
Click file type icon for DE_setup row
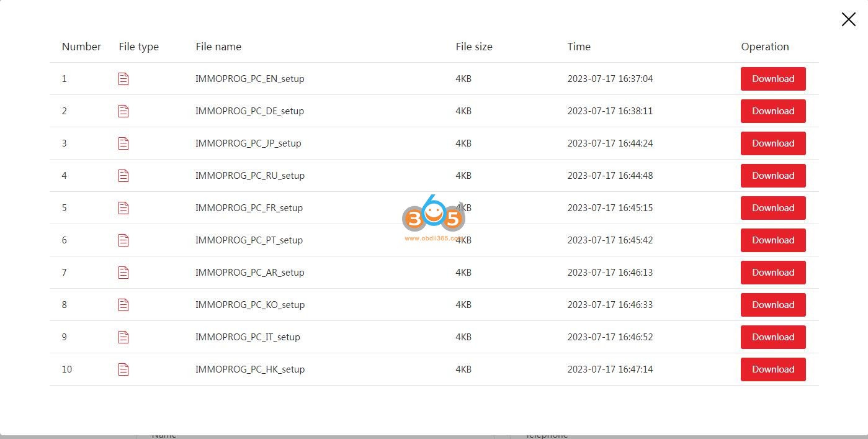coord(123,111)
